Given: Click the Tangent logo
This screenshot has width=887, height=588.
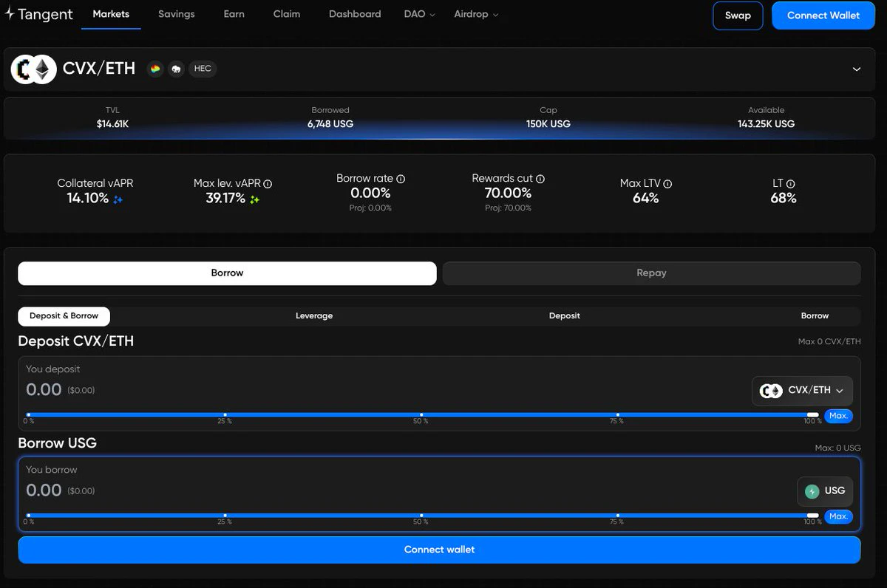Looking at the screenshot, I should [38, 15].
